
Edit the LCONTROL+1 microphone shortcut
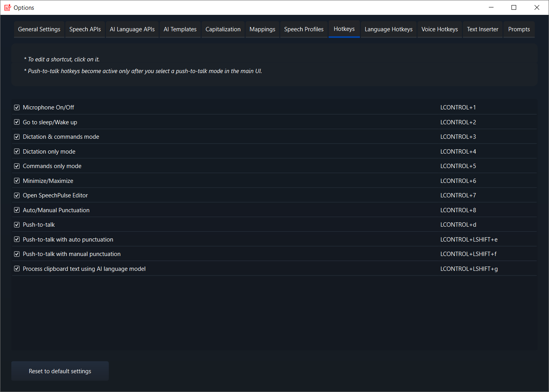click(458, 107)
